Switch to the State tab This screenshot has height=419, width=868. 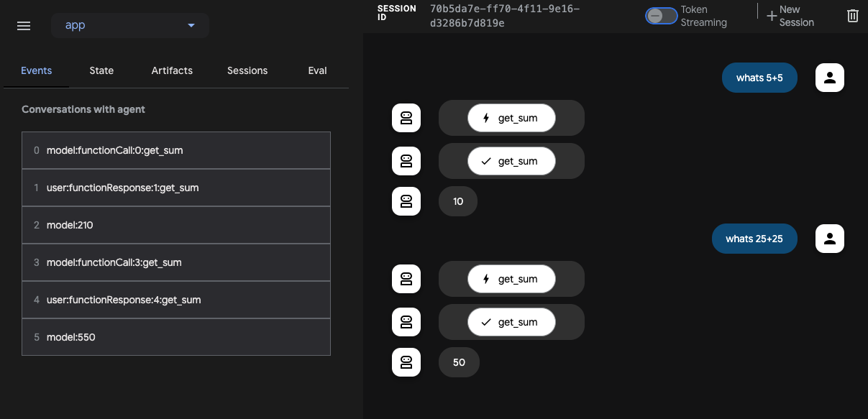101,70
